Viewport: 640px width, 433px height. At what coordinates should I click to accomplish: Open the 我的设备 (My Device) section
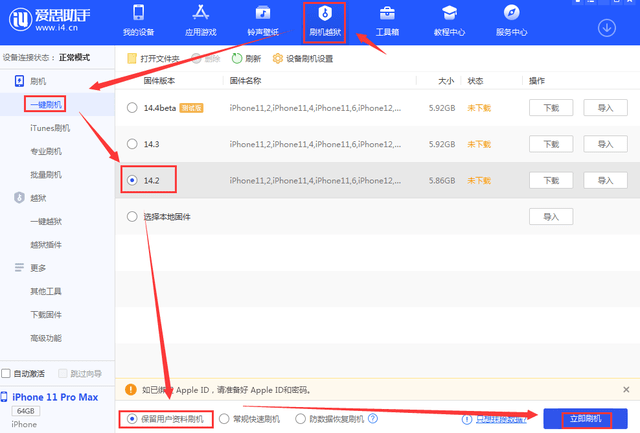[x=138, y=20]
